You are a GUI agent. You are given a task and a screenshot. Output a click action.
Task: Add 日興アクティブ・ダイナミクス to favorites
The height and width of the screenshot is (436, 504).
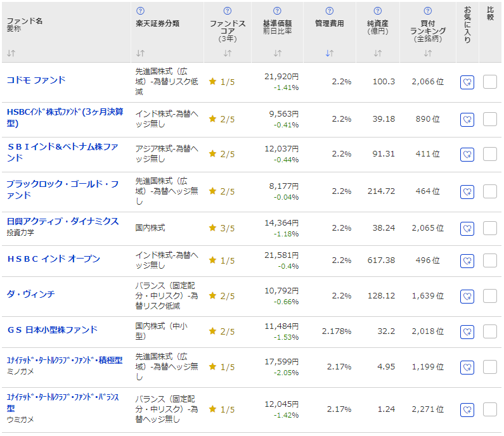pyautogui.click(x=467, y=228)
